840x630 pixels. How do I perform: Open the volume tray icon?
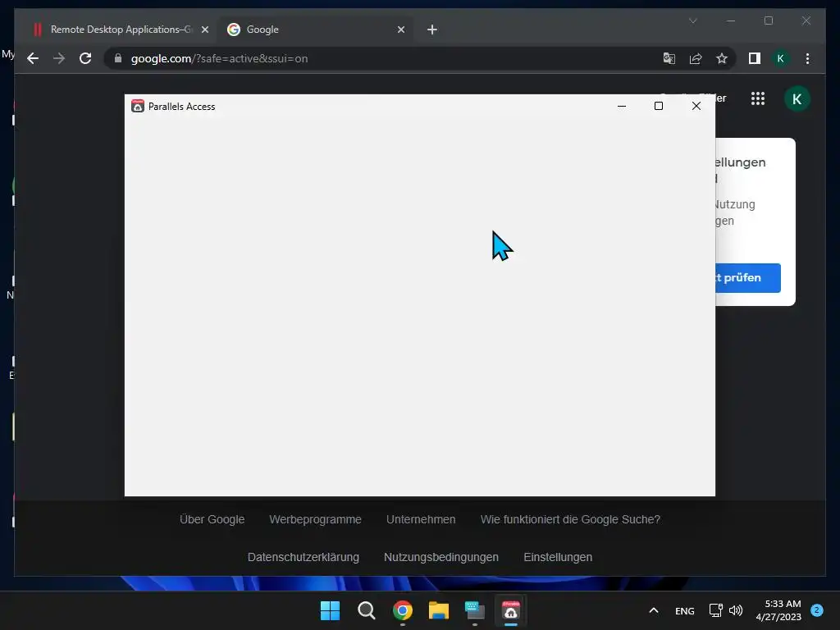[x=736, y=610]
